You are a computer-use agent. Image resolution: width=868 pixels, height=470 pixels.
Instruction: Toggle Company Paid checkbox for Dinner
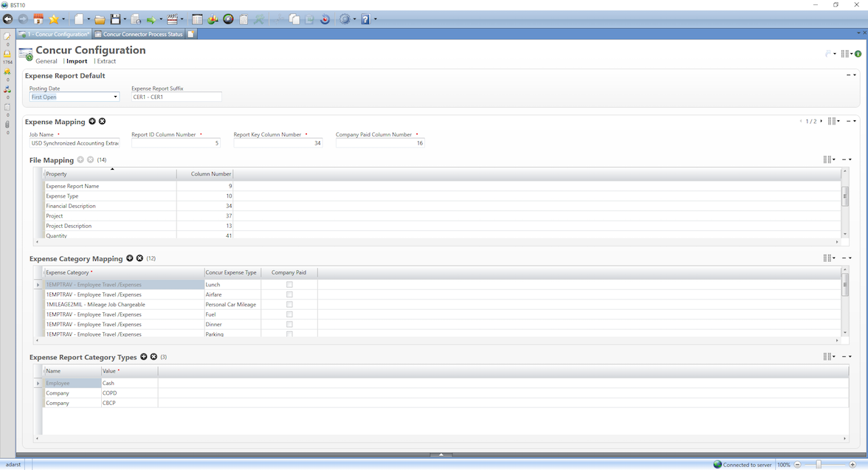[289, 325]
